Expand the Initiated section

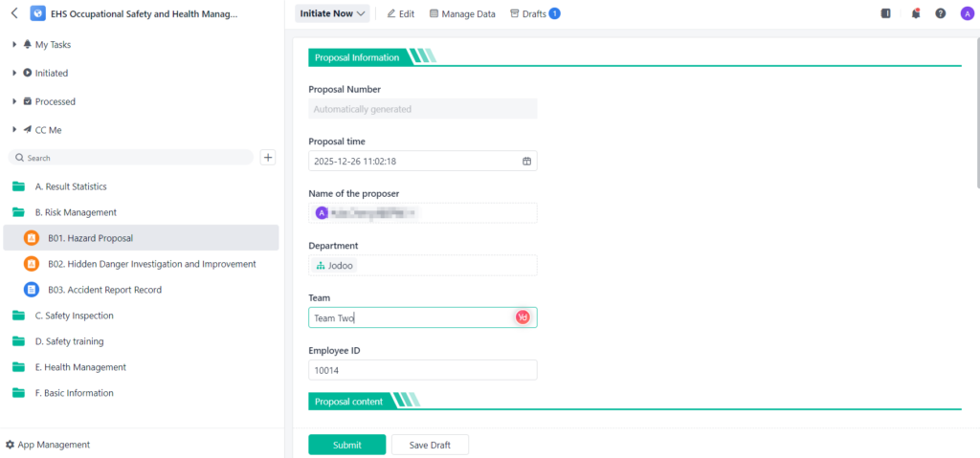click(x=14, y=73)
